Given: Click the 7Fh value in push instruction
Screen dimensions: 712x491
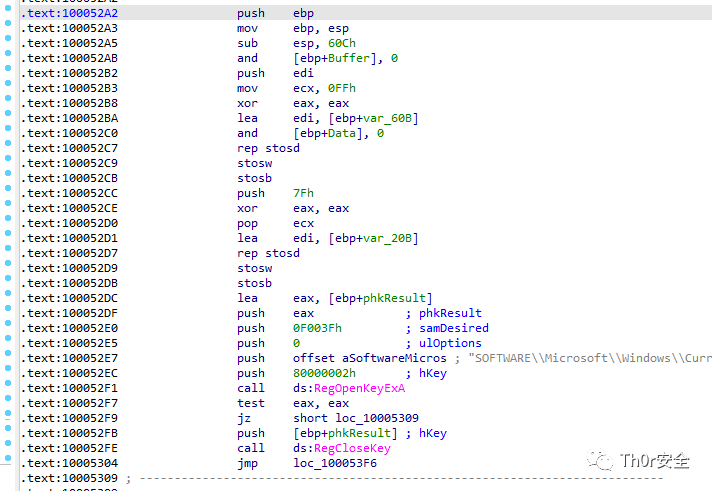Looking at the screenshot, I should [x=303, y=193].
